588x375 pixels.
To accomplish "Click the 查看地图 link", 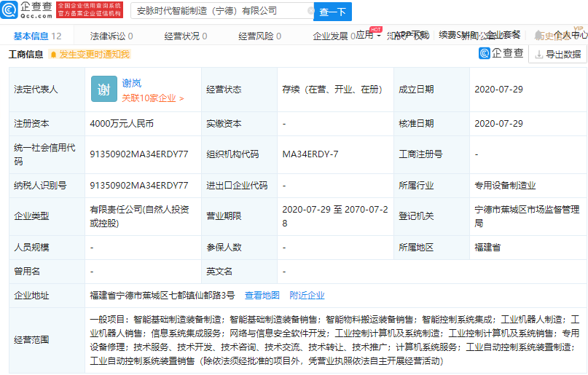I will pos(262,295).
